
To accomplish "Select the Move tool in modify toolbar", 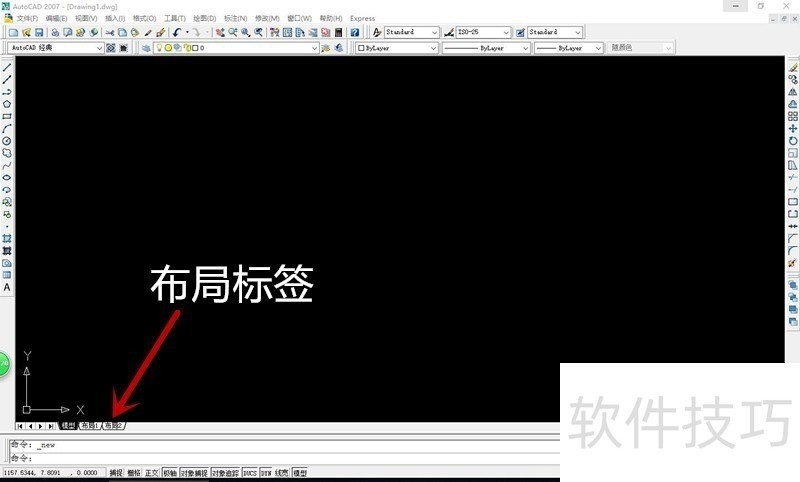I will pos(792,129).
